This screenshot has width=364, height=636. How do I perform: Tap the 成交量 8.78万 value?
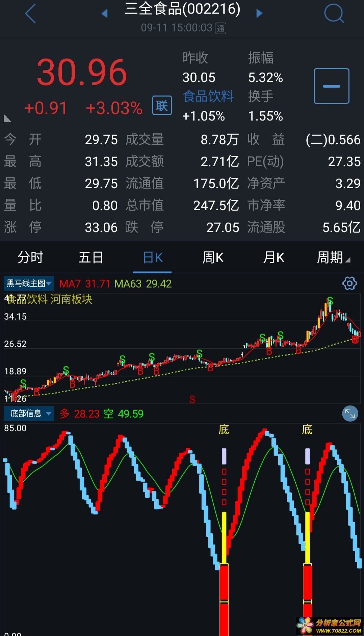219,140
